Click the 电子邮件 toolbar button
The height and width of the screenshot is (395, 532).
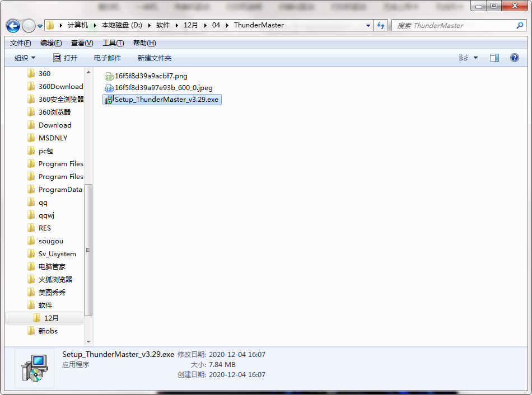(x=107, y=58)
